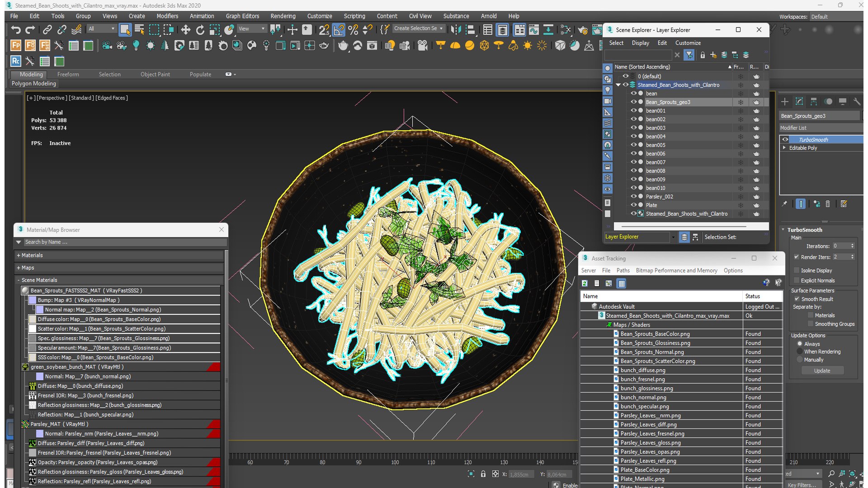The height and width of the screenshot is (488, 868).
Task: Toggle TurboSmooth modifier eye icon
Action: [785, 140]
